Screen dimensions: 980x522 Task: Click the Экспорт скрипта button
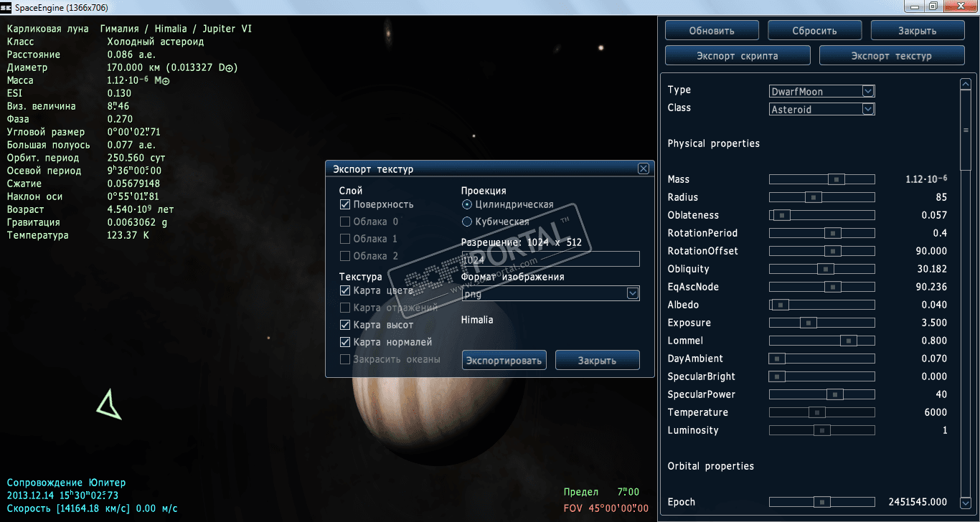[738, 55]
